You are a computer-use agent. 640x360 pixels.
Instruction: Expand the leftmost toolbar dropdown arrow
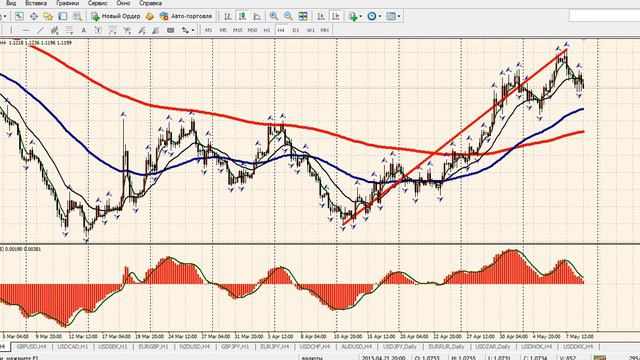[5, 16]
